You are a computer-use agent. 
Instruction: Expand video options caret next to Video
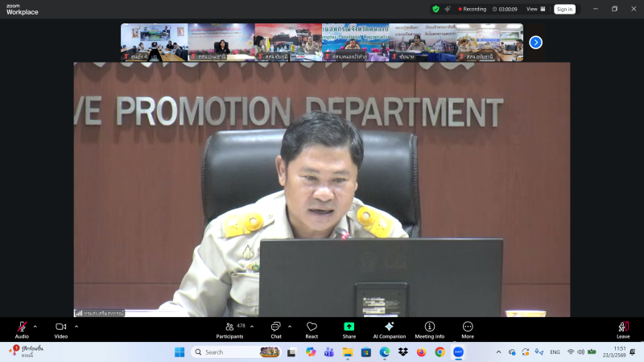(x=76, y=326)
